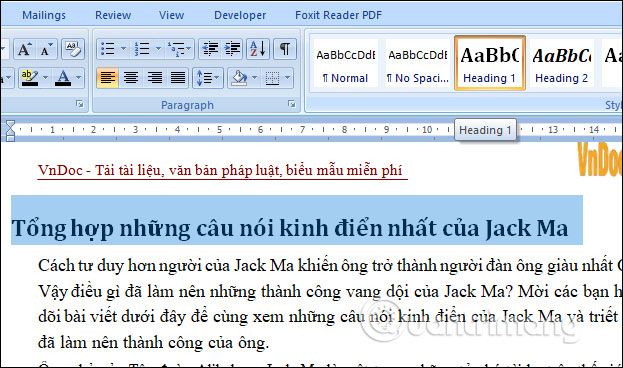
Task: Click paragraph line starting 'Cách tư duy'
Action: coord(331,265)
